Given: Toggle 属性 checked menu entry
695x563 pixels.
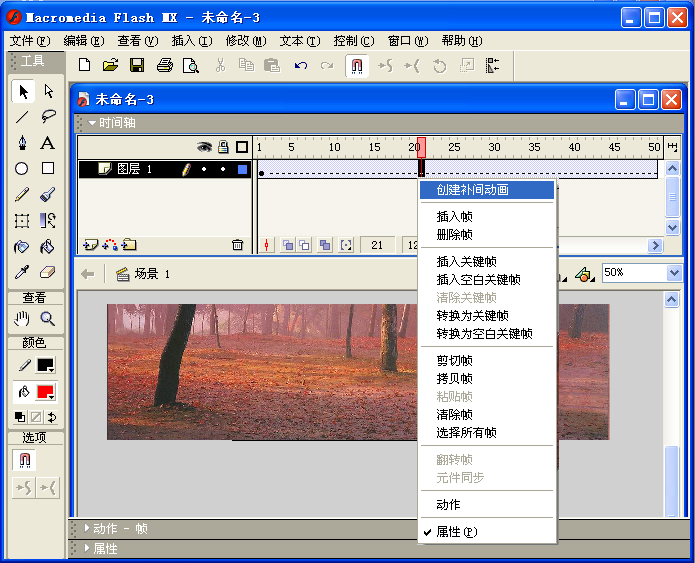Looking at the screenshot, I should 487,532.
